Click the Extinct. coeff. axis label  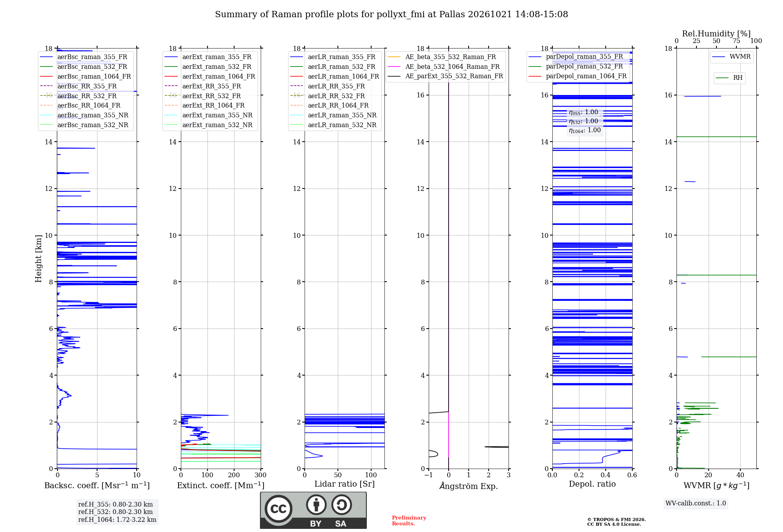(x=221, y=485)
